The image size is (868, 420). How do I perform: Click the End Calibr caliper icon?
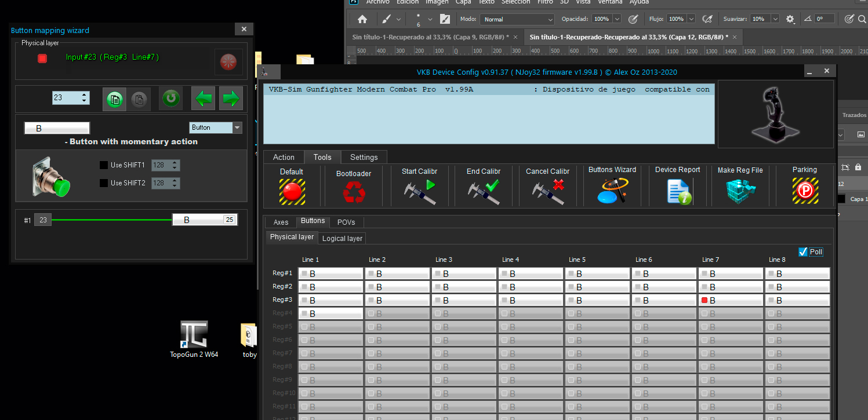click(484, 192)
